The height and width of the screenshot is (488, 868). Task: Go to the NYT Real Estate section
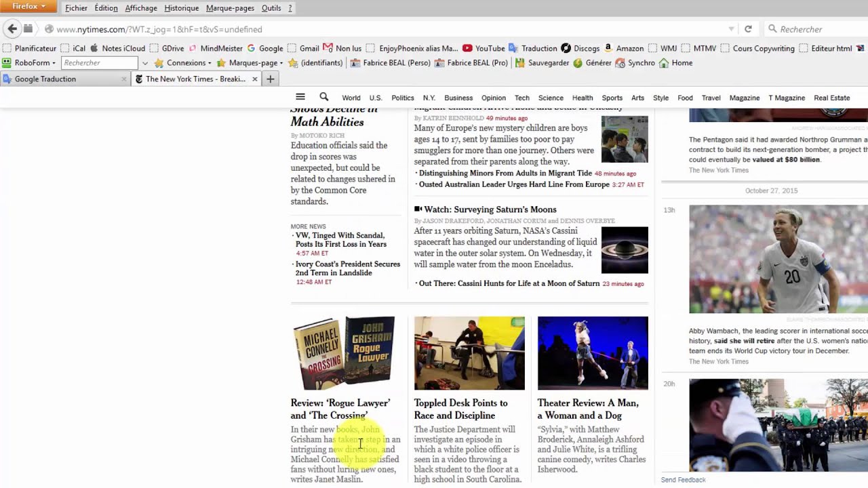(x=832, y=98)
